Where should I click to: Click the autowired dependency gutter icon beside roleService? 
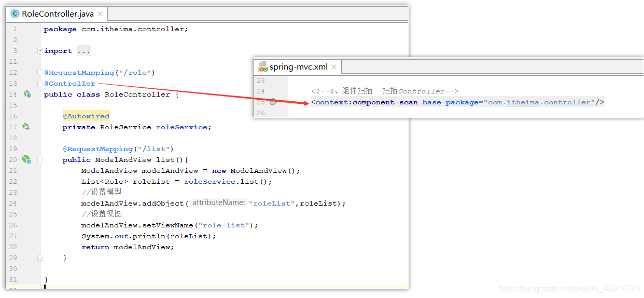pos(26,127)
